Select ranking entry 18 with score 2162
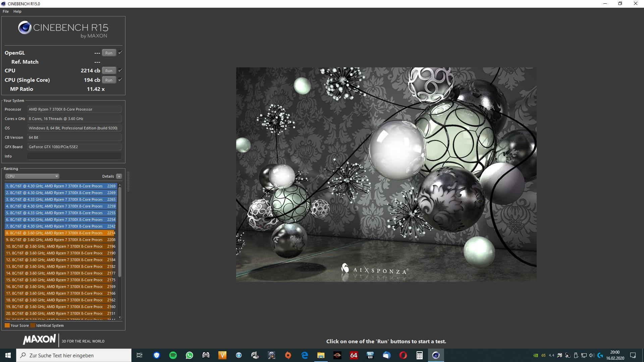Viewport: 644px width, 362px height. tap(61, 300)
